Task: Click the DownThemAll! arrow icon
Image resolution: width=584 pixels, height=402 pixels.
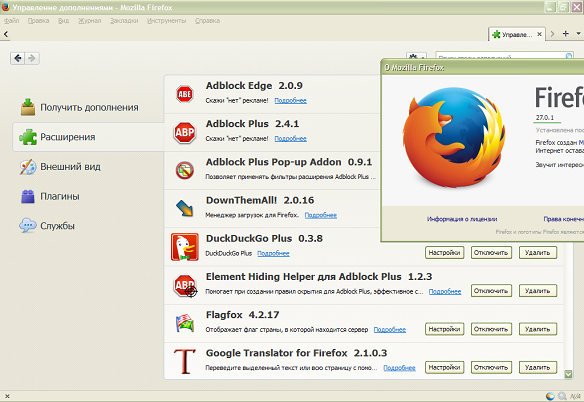Action: [185, 208]
